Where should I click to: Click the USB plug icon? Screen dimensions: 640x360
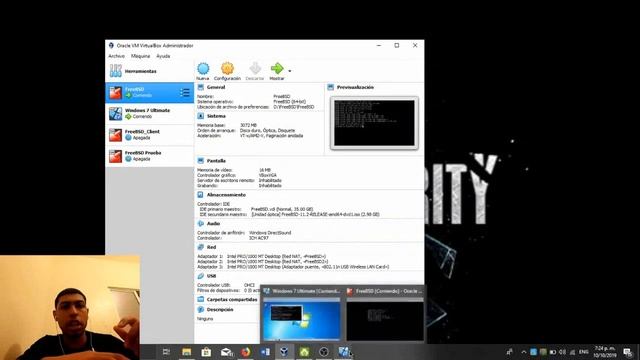[x=200, y=276]
